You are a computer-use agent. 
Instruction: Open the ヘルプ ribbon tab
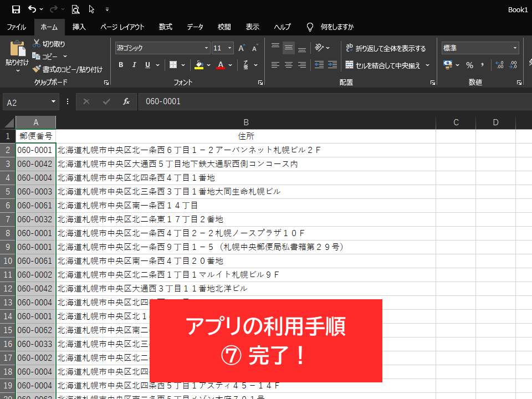(282, 27)
